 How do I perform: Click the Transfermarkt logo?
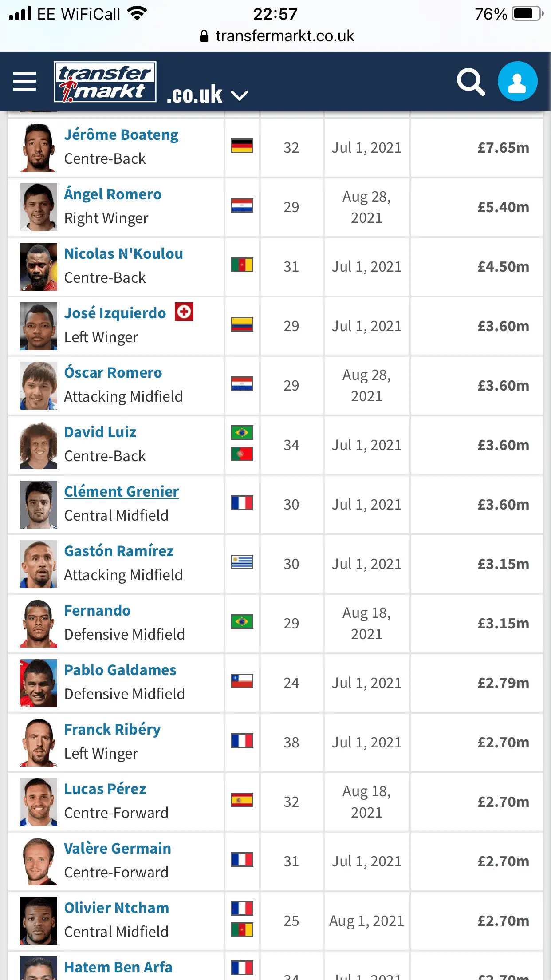pyautogui.click(x=105, y=82)
